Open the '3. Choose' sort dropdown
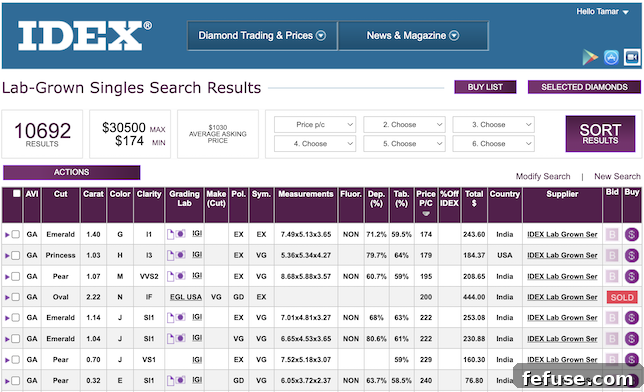 click(493, 125)
